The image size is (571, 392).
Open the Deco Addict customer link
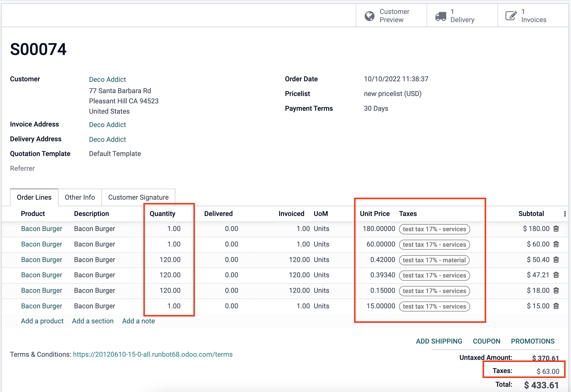107,79
